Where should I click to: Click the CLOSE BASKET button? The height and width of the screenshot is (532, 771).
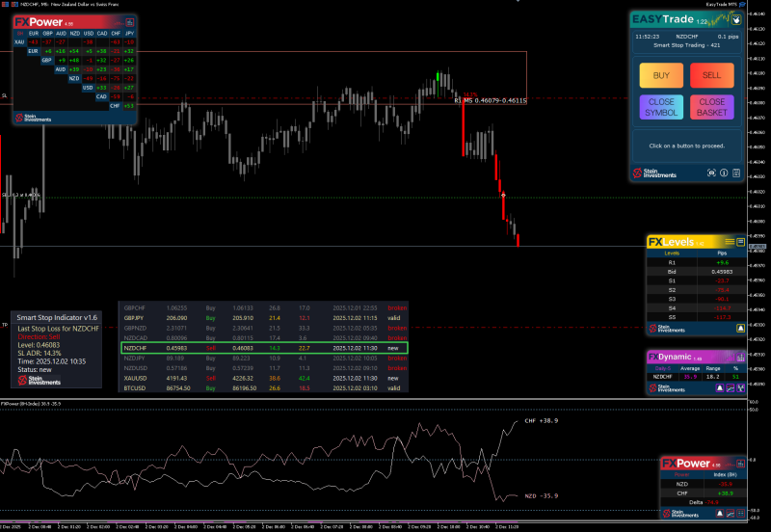[x=712, y=107]
